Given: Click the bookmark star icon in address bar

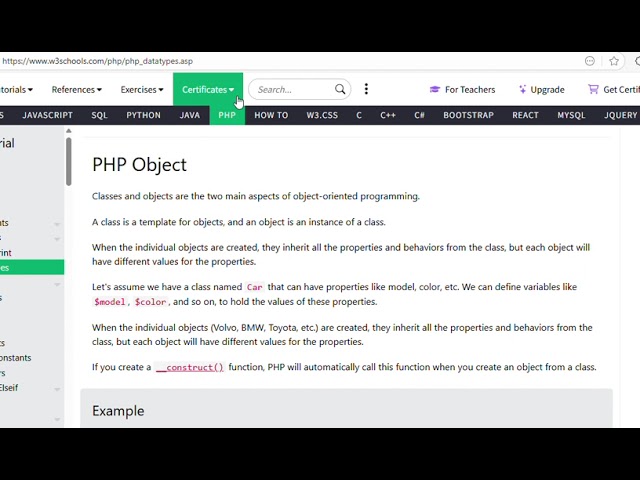Looking at the screenshot, I should tap(614, 61).
